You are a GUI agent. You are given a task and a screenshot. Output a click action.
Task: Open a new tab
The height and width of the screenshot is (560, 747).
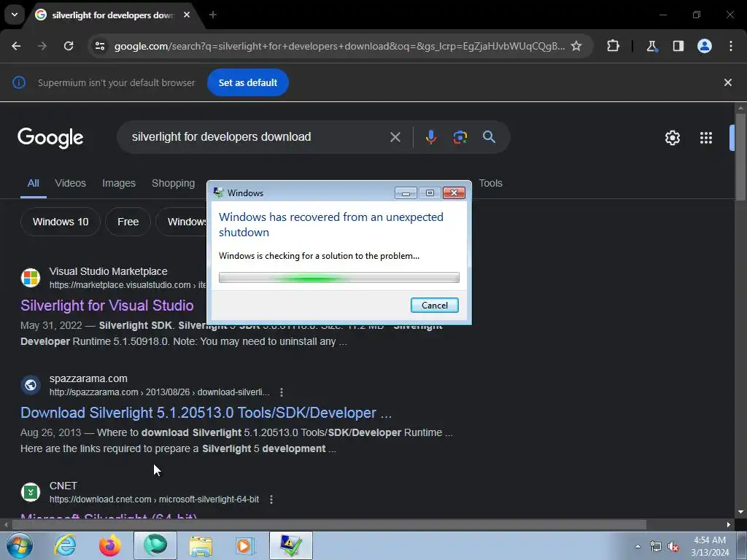(213, 15)
